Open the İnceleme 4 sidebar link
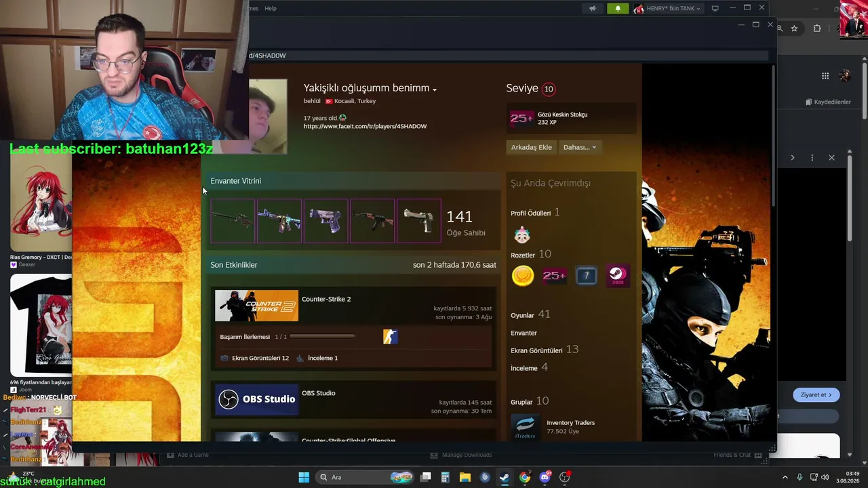The width and height of the screenshot is (868, 488). 529,367
